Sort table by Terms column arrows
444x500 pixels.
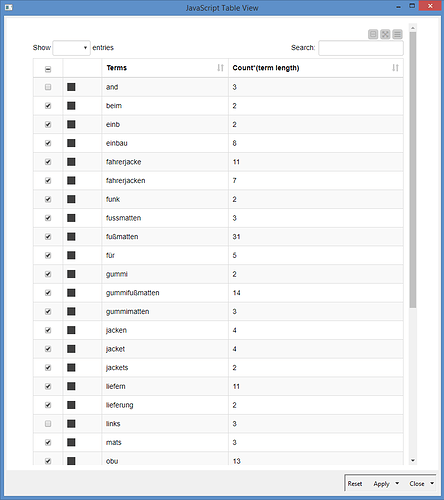coord(220,68)
